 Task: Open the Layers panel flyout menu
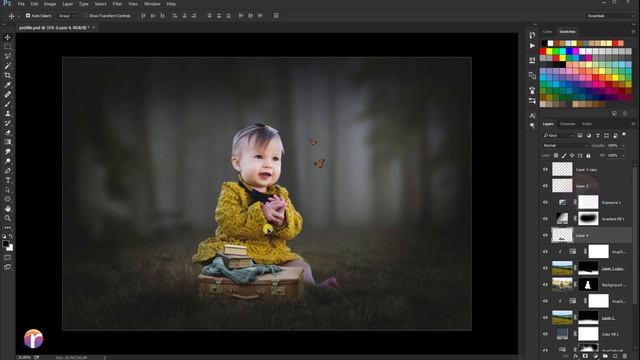pyautogui.click(x=633, y=124)
